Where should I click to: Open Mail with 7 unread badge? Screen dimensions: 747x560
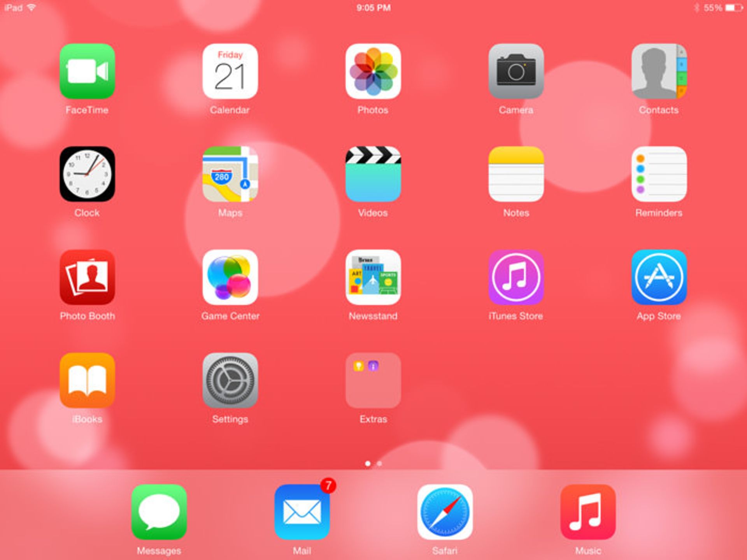pos(302,511)
